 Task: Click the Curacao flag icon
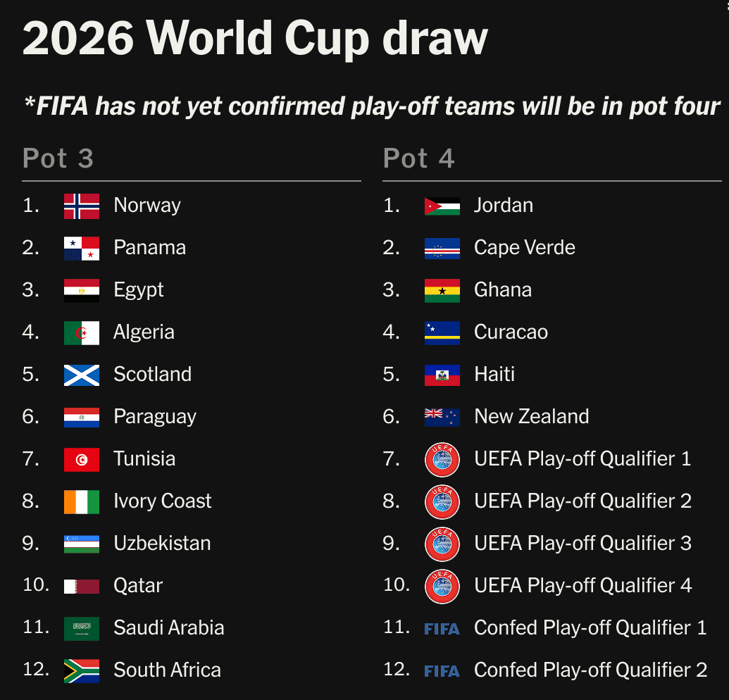[x=442, y=333]
